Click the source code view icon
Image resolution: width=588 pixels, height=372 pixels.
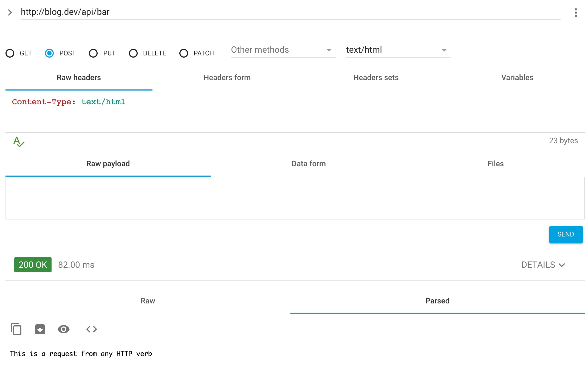pos(92,329)
